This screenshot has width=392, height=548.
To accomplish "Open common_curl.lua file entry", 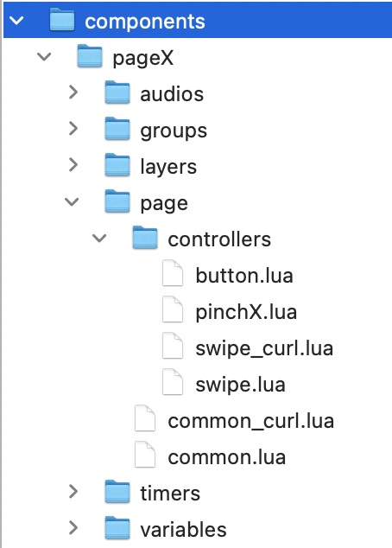I will [x=250, y=421].
